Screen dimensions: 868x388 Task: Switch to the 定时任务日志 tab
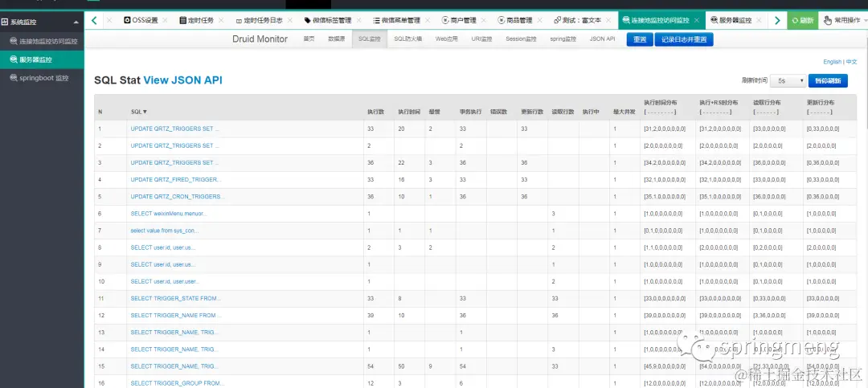[259, 20]
